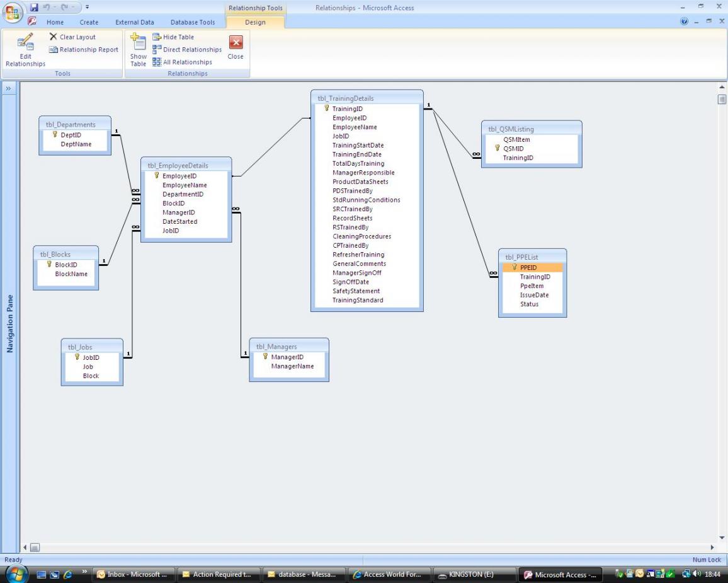Generate the Relationship Report
The height and width of the screenshot is (583, 728).
[x=84, y=49]
